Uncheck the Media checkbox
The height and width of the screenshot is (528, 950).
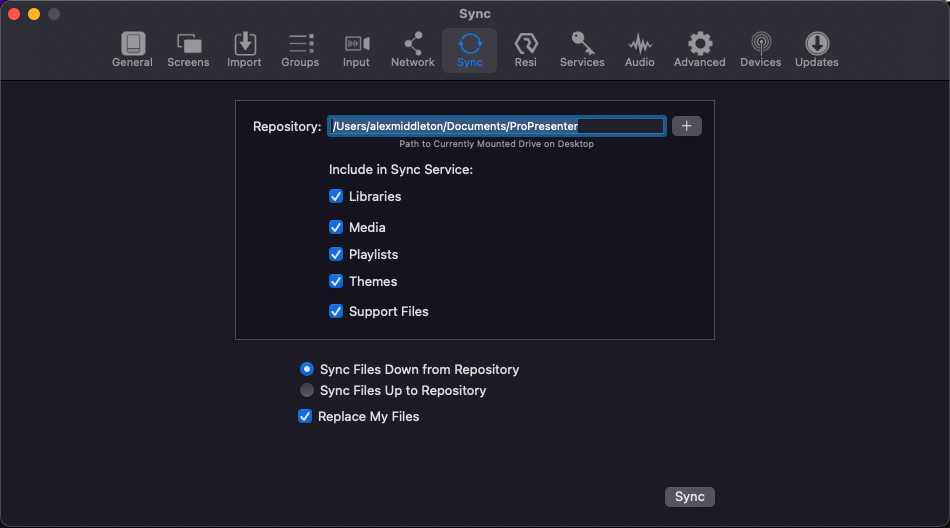point(336,227)
